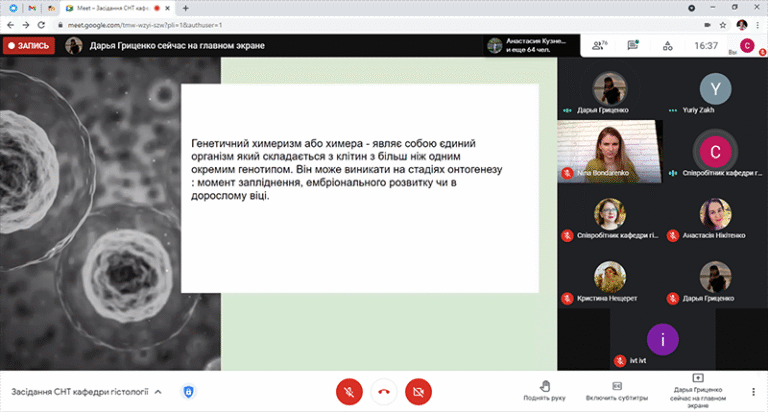This screenshot has width=768, height=412.
Task: Open the participants list icon
Action: click(600, 45)
